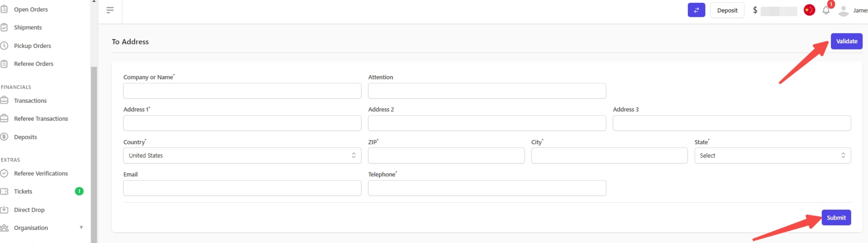Viewport: 868px width, 243px height.
Task: Click the Deposit button in header
Action: (727, 10)
